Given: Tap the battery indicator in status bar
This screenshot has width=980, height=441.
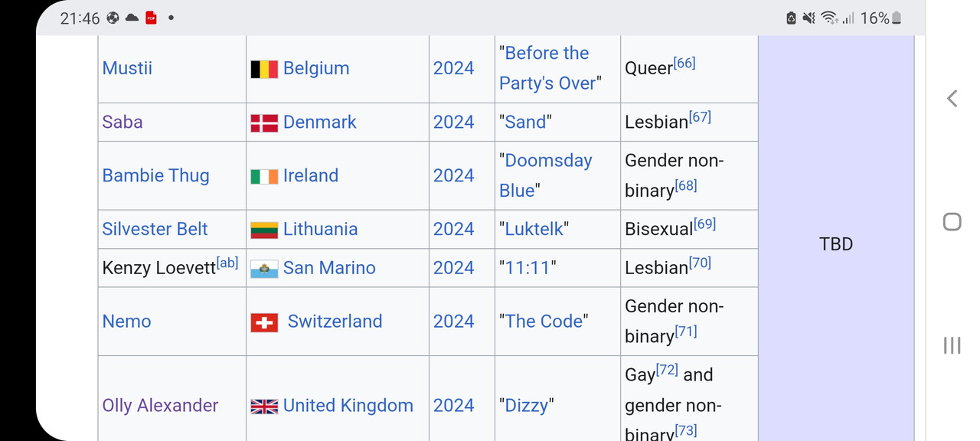Looking at the screenshot, I should pos(897,18).
